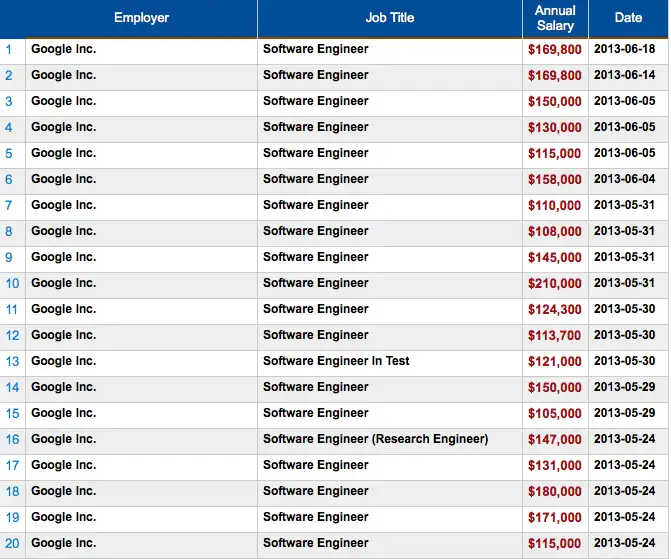Select the $115,000 salary in row 5

[x=555, y=154]
